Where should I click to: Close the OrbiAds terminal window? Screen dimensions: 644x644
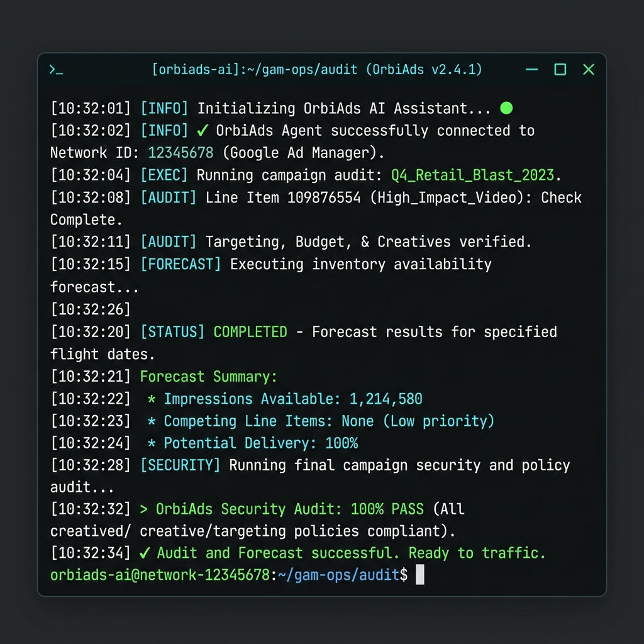(x=589, y=69)
